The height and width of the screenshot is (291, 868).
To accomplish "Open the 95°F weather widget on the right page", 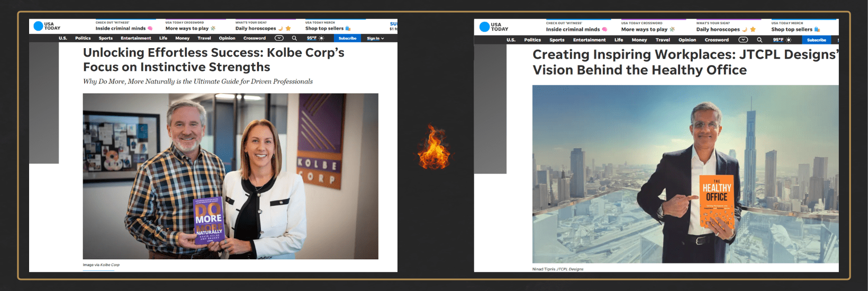I will click(x=782, y=40).
